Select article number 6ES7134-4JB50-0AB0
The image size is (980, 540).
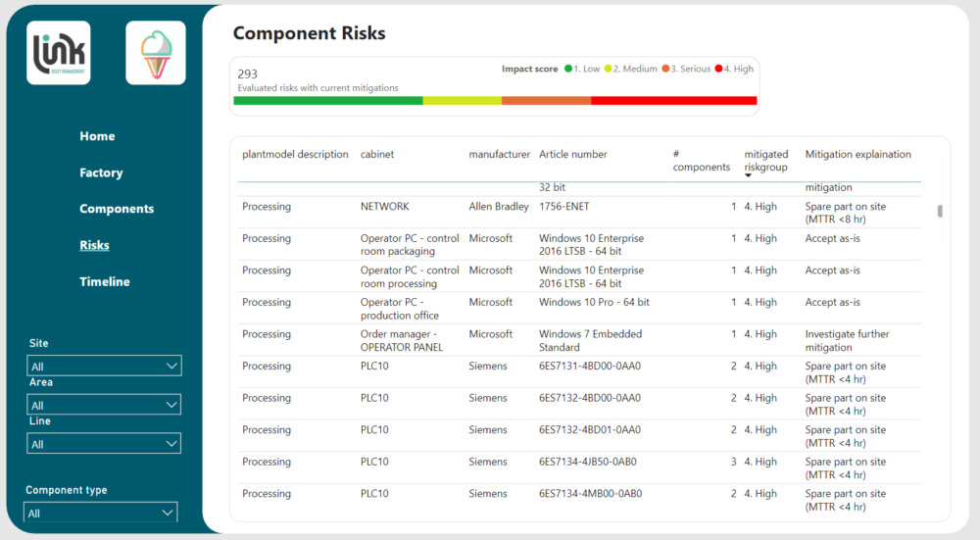pyautogui.click(x=587, y=462)
